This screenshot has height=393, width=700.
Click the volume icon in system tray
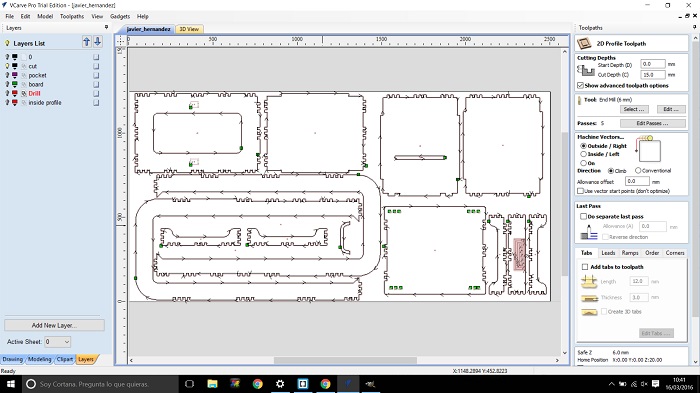pyautogui.click(x=644, y=384)
